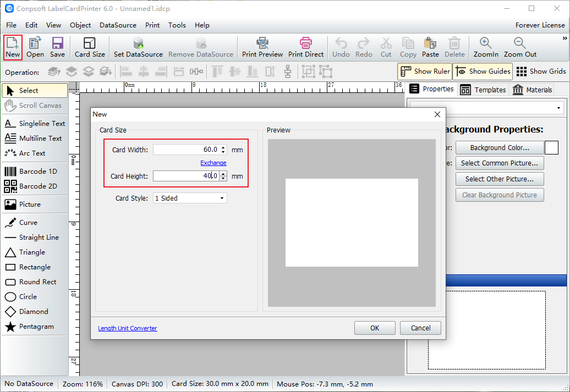The image size is (570, 392).
Task: Click the Print Direct printer icon
Action: coord(306,47)
